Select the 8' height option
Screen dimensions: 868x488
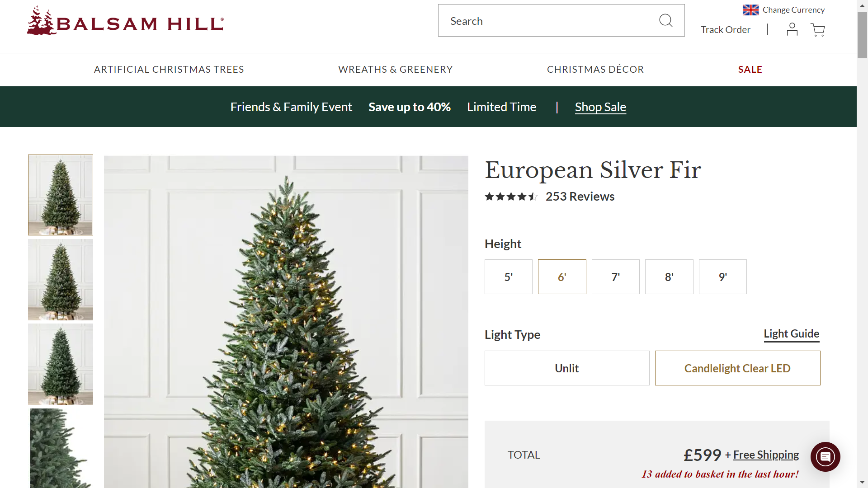[x=669, y=276]
